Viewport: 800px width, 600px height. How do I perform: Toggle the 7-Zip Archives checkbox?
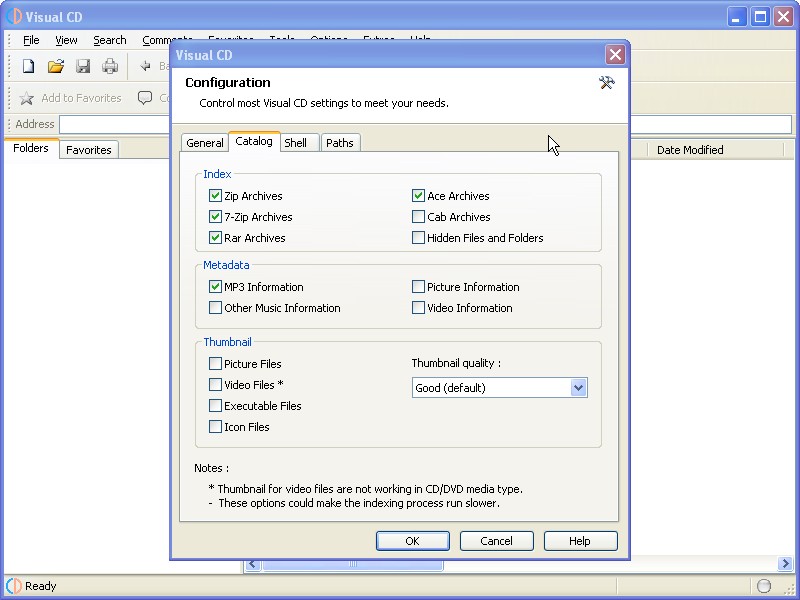click(x=215, y=216)
